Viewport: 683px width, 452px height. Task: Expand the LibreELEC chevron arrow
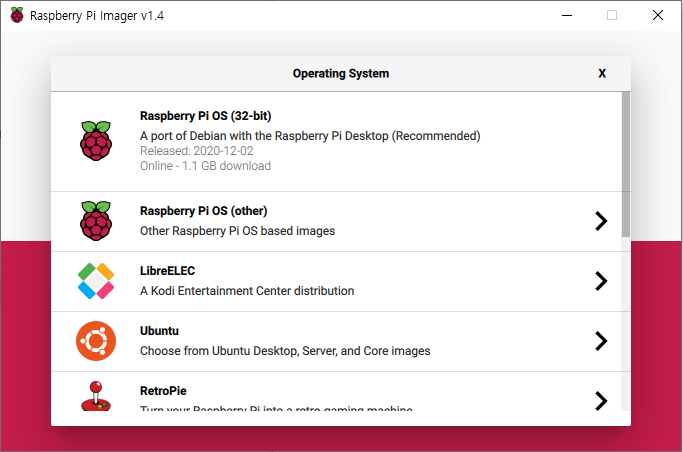click(601, 281)
